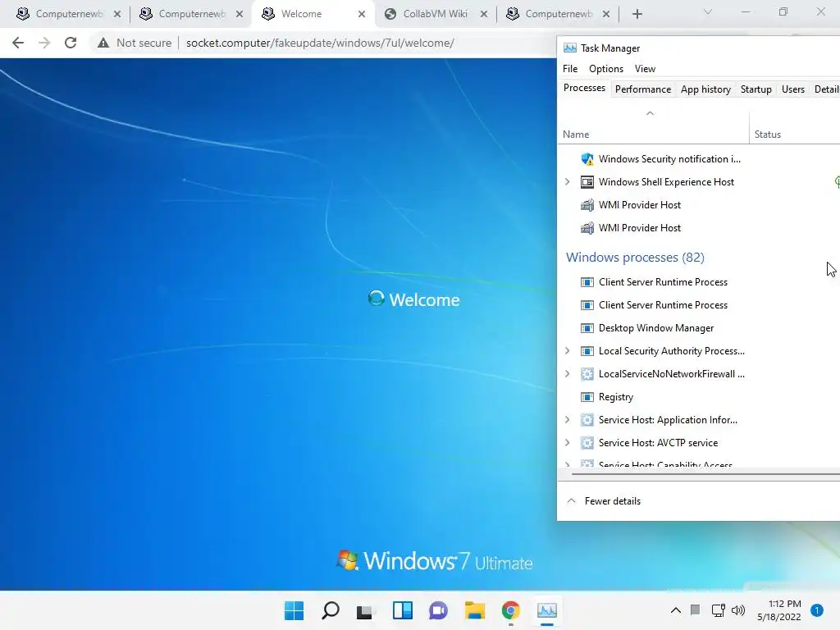Click Fewer details to collapse Task Manager
The image size is (840, 630).
(x=612, y=501)
